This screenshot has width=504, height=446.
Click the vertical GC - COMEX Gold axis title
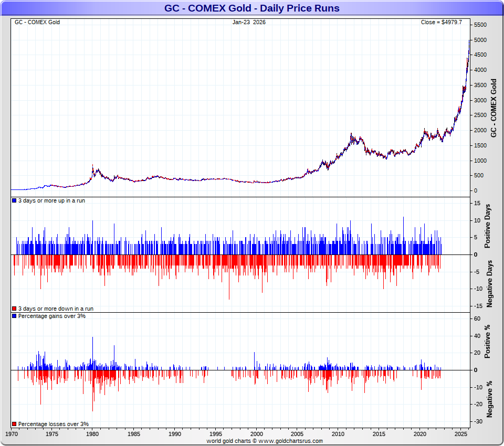[493, 108]
